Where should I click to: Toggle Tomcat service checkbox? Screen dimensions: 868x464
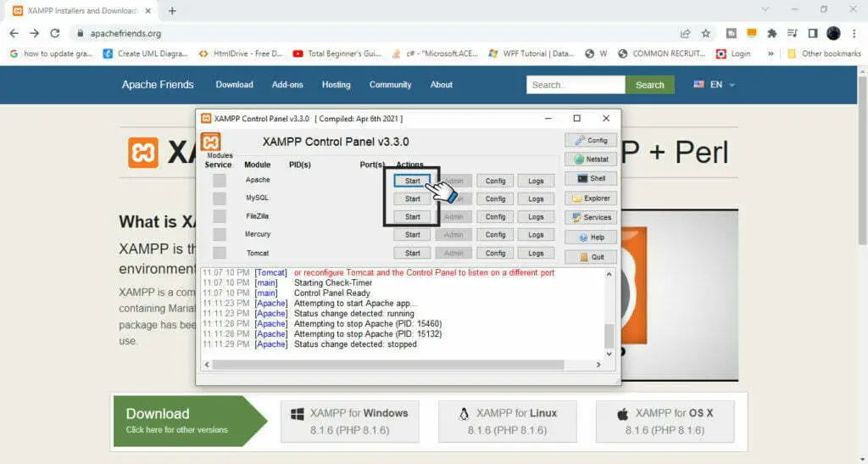(220, 253)
